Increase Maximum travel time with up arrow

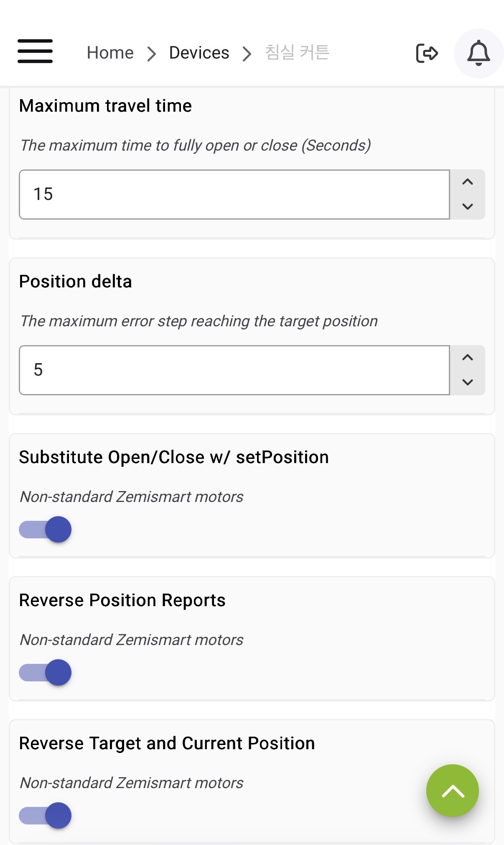tap(467, 182)
